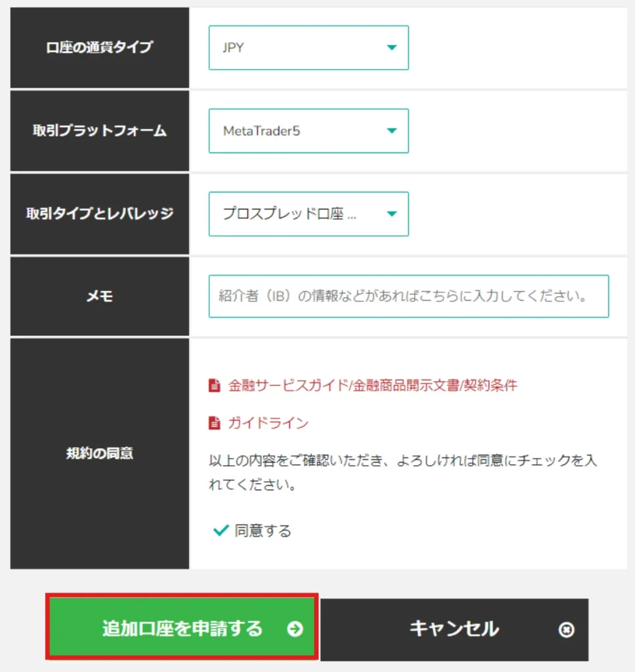Open the ガイドライン link
The height and width of the screenshot is (672, 635).
(x=268, y=423)
